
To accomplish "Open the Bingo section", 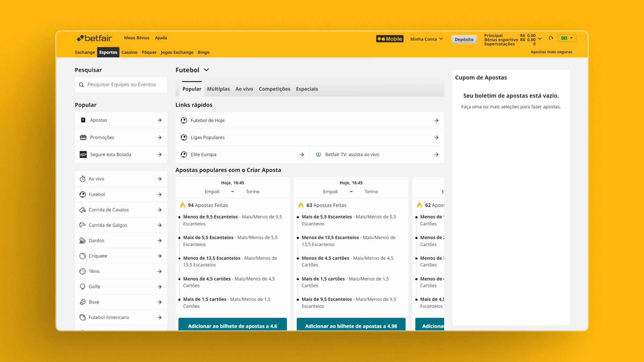I will [x=203, y=52].
